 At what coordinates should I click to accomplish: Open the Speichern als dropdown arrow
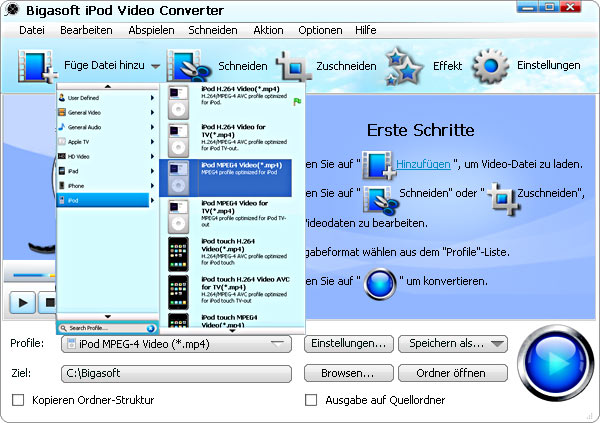point(497,343)
